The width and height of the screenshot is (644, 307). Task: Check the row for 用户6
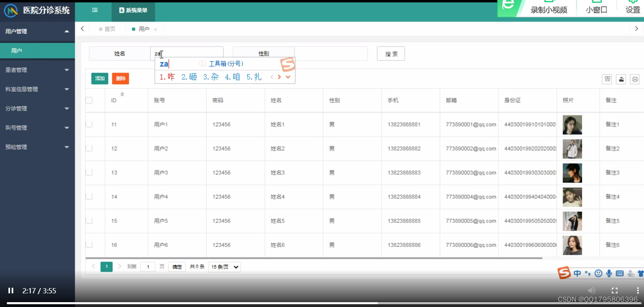[x=89, y=245]
